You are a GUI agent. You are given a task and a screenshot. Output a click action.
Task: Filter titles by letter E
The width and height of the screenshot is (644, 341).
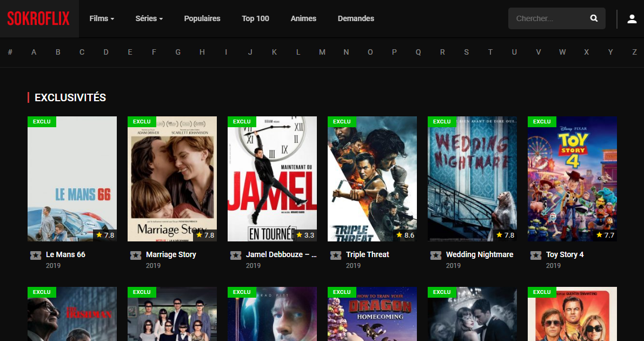click(x=130, y=53)
